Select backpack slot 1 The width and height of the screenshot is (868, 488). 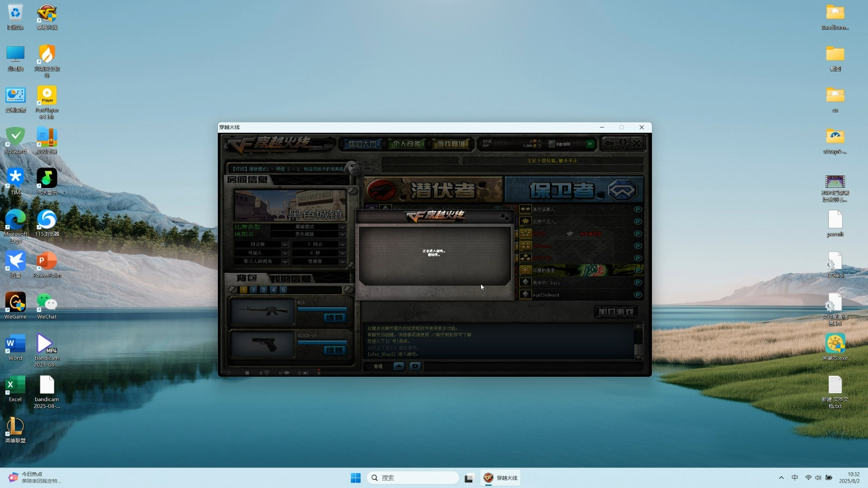[244, 290]
